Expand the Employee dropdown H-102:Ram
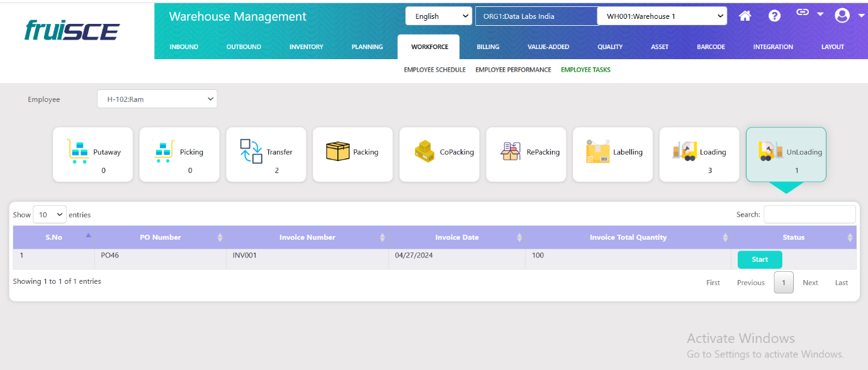This screenshot has height=370, width=868. coord(157,99)
